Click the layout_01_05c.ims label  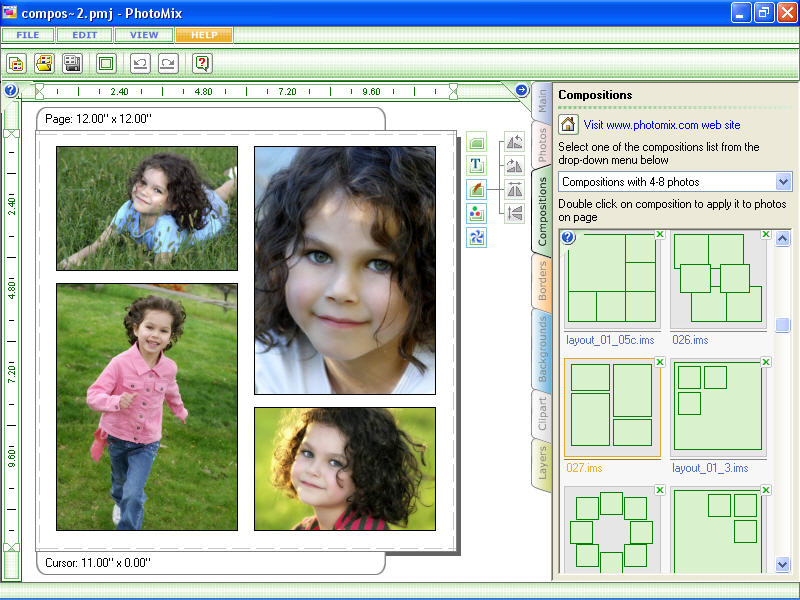coord(610,340)
